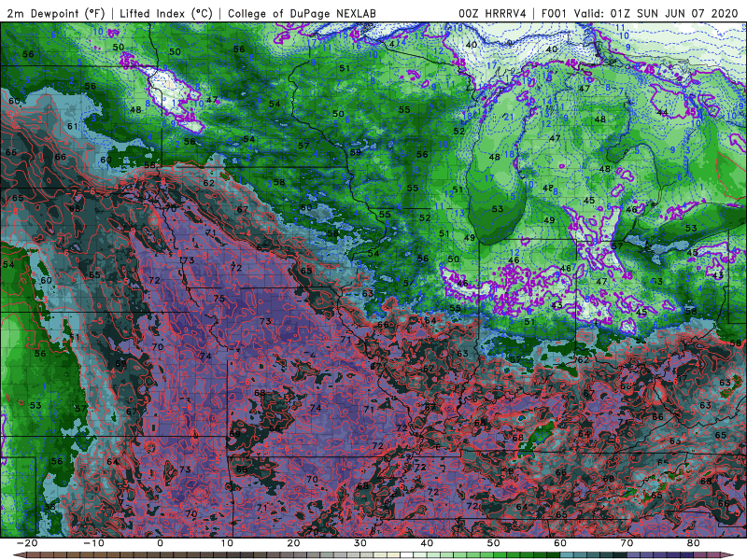
Task: Click the '75' dewpoint value on the map
Action: [x=219, y=299]
